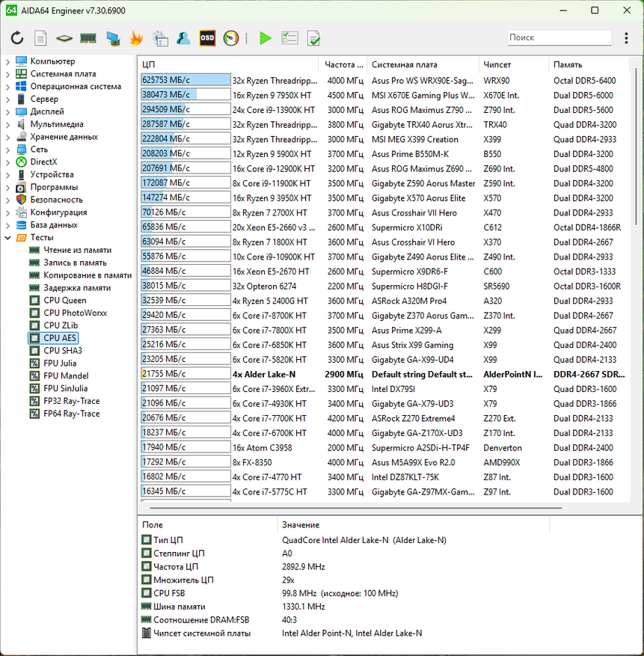The height and width of the screenshot is (656, 644).
Task: Click the Refresh toolbar icon
Action: (x=17, y=38)
